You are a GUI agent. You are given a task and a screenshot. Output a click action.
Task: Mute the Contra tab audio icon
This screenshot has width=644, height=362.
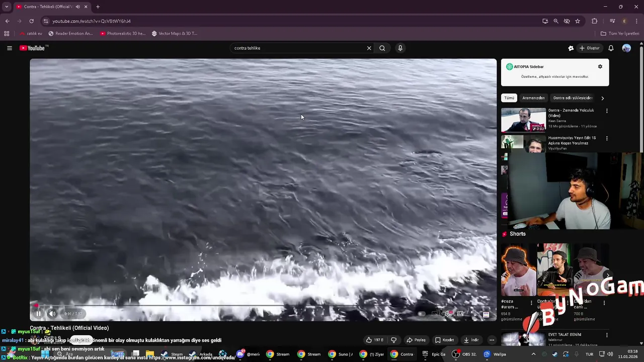pos(77,7)
